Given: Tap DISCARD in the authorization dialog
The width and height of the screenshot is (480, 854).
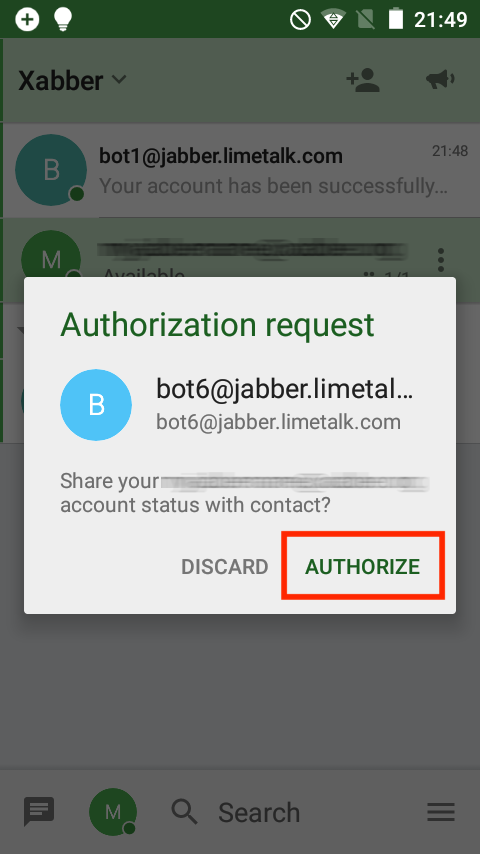Looking at the screenshot, I should [224, 567].
